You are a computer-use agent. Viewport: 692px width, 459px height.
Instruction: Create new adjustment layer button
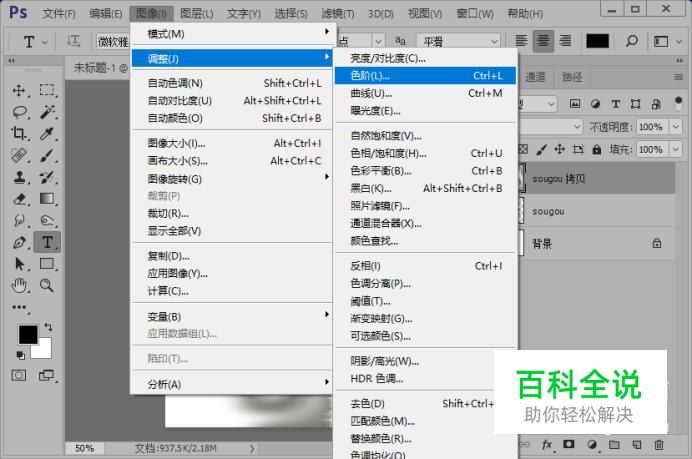(x=592, y=444)
